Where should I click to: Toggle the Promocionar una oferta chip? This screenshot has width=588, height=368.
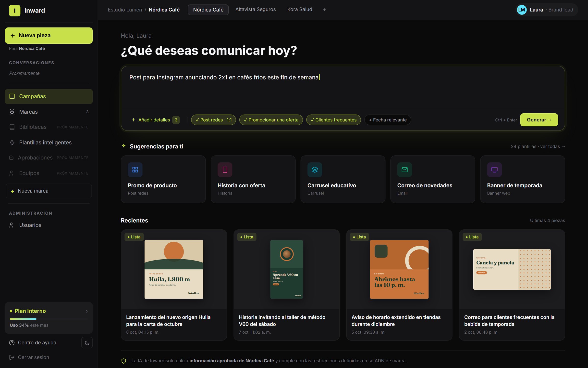click(x=271, y=120)
